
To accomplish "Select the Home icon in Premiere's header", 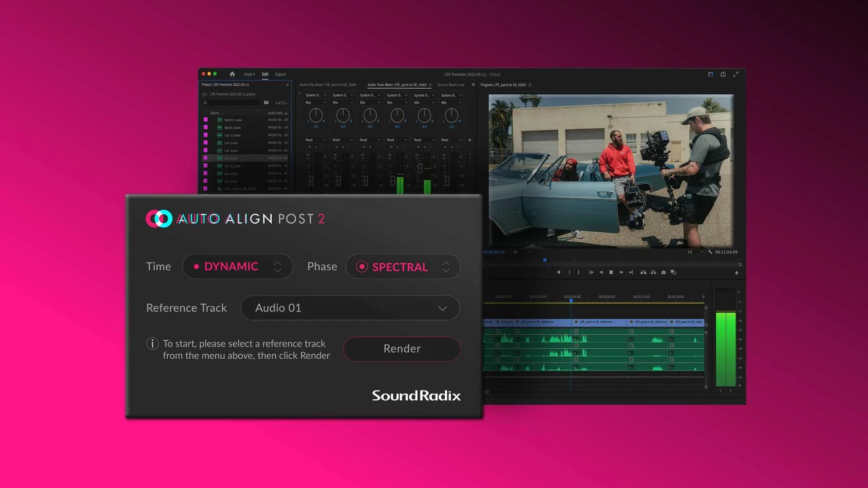I will click(232, 74).
